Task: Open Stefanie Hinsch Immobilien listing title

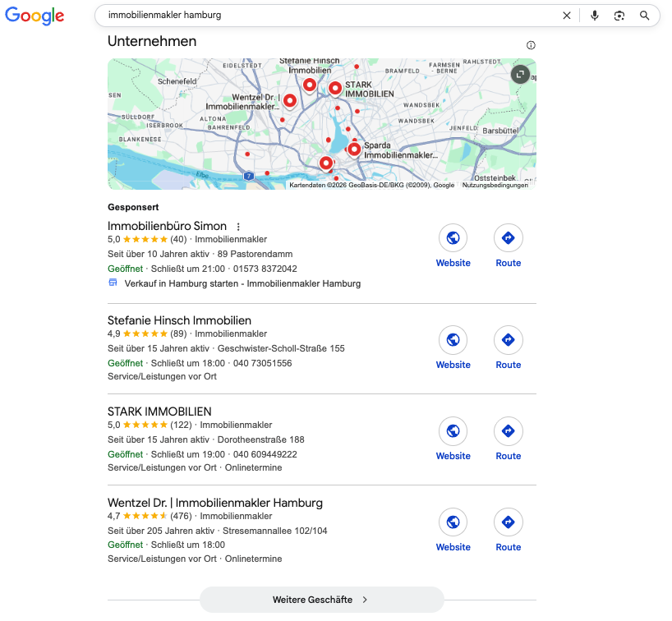Action: [x=179, y=320]
